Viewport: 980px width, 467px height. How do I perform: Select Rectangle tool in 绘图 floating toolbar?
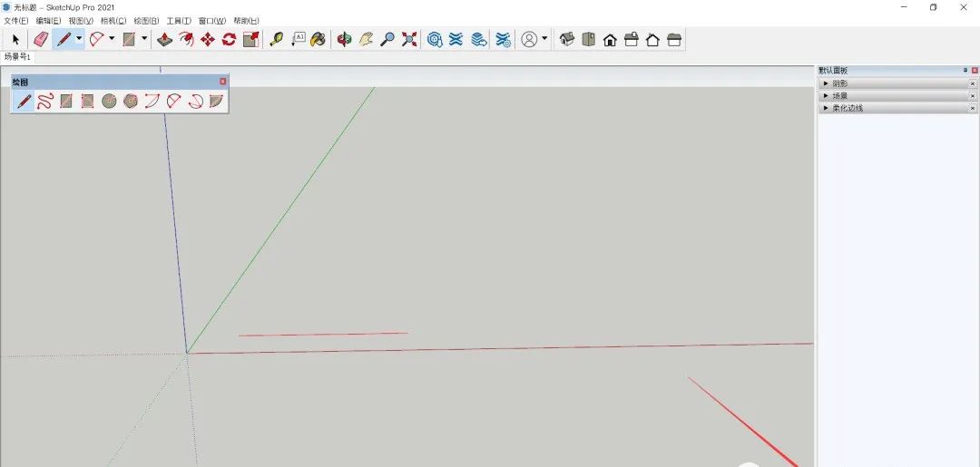coord(66,101)
